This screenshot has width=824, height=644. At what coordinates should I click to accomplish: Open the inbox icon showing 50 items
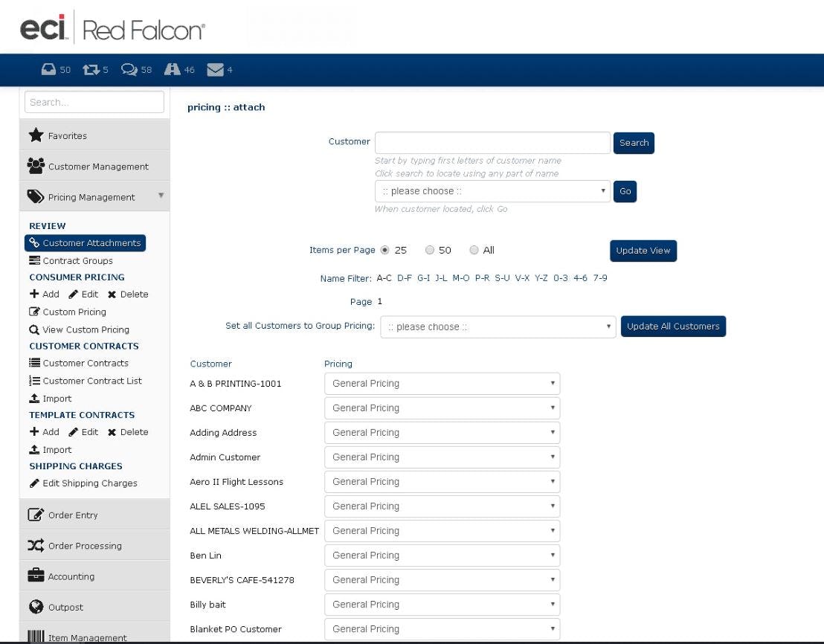click(x=48, y=68)
